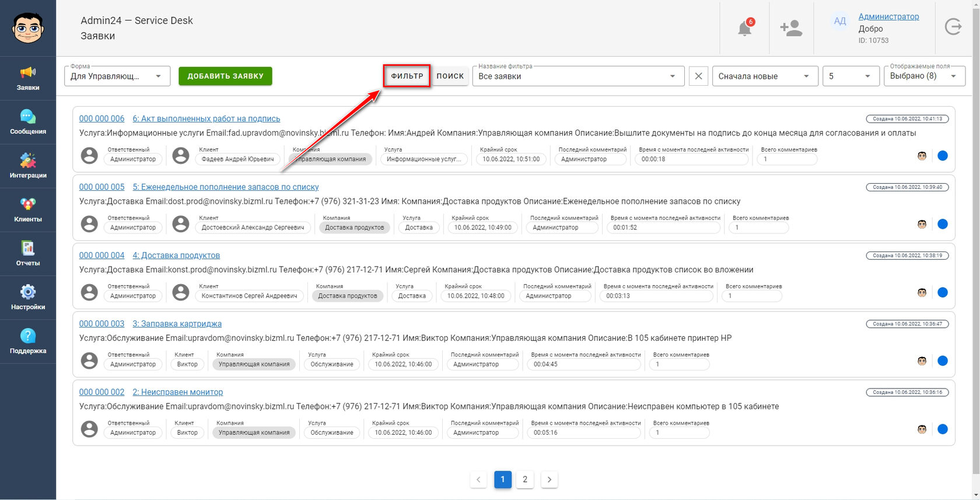Open the Отображаемые поля dropdown
The width and height of the screenshot is (980, 500).
coord(925,76)
